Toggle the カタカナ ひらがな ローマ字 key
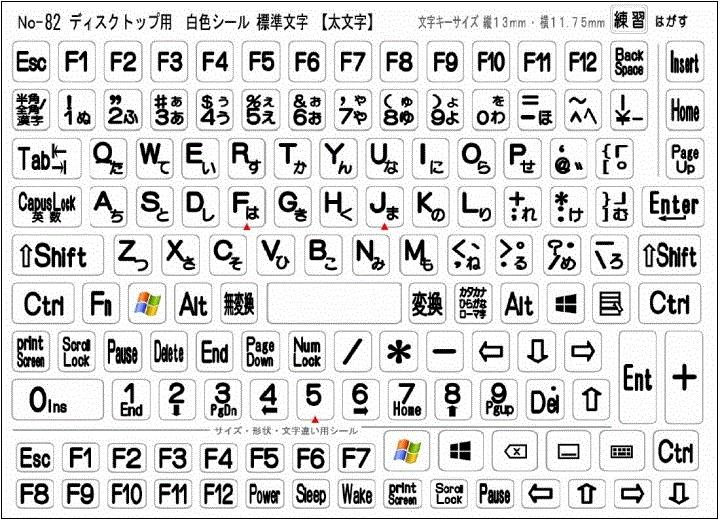 pos(473,303)
